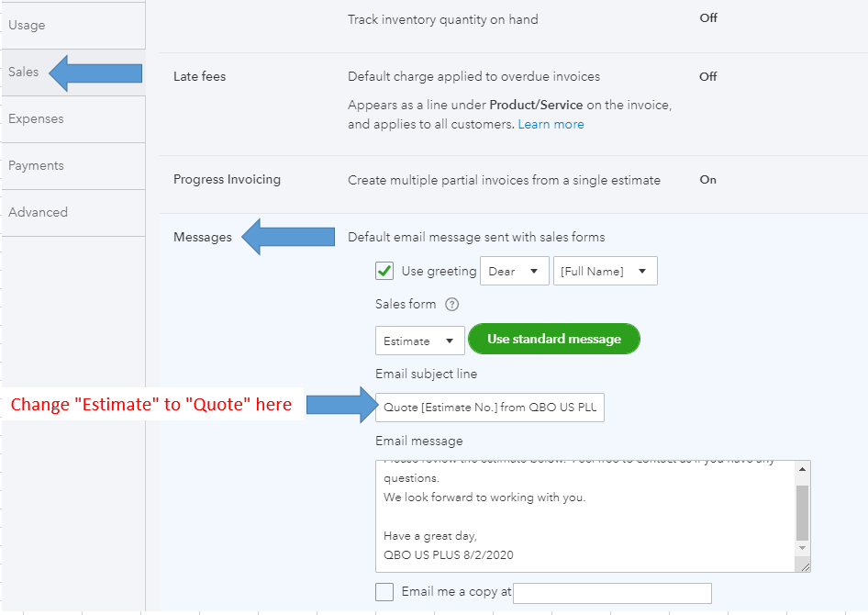The width and height of the screenshot is (868, 615).
Task: Click the email message box resize handle
Action: (805, 566)
